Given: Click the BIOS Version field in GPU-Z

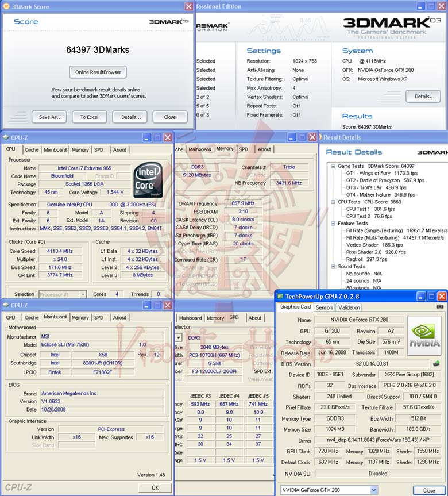Looking at the screenshot, I should tap(372, 364).
